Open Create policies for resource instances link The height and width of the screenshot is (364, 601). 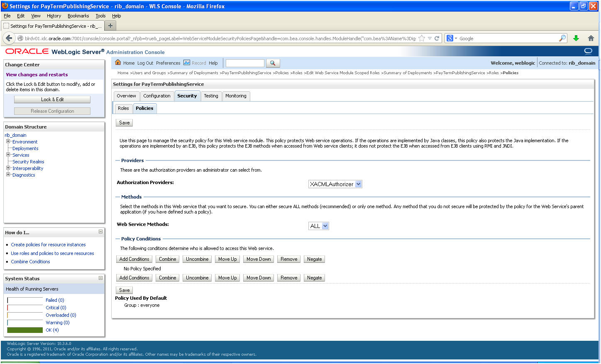[x=48, y=245]
